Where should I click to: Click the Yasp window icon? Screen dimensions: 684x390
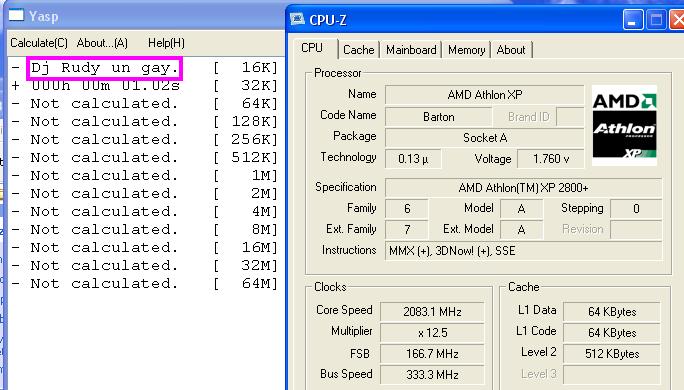(16, 15)
